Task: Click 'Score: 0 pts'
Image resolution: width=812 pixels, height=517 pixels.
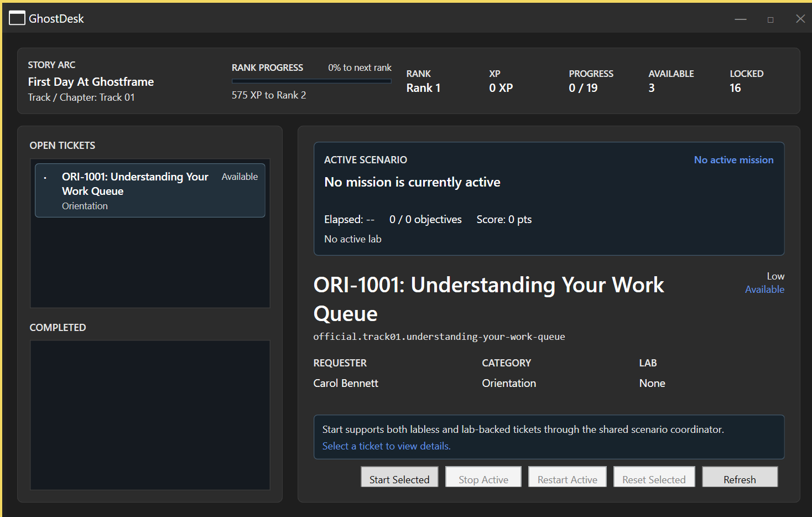Action: pos(504,220)
